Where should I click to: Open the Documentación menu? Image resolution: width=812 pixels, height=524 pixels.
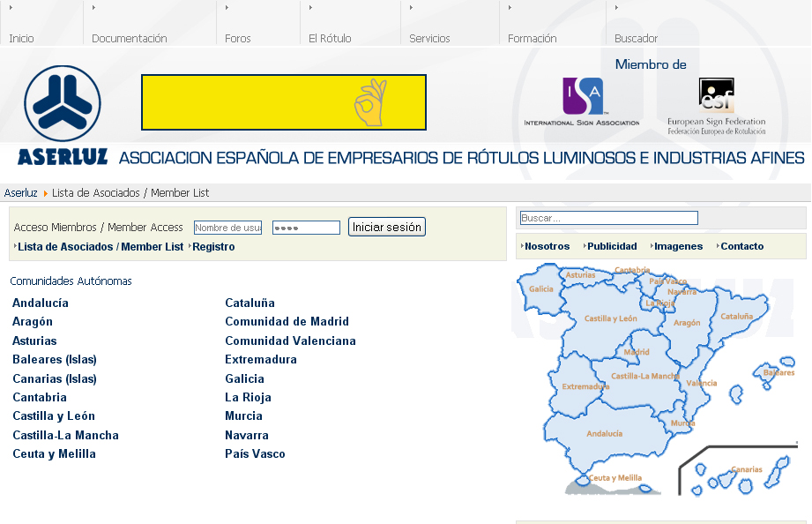[x=130, y=38]
